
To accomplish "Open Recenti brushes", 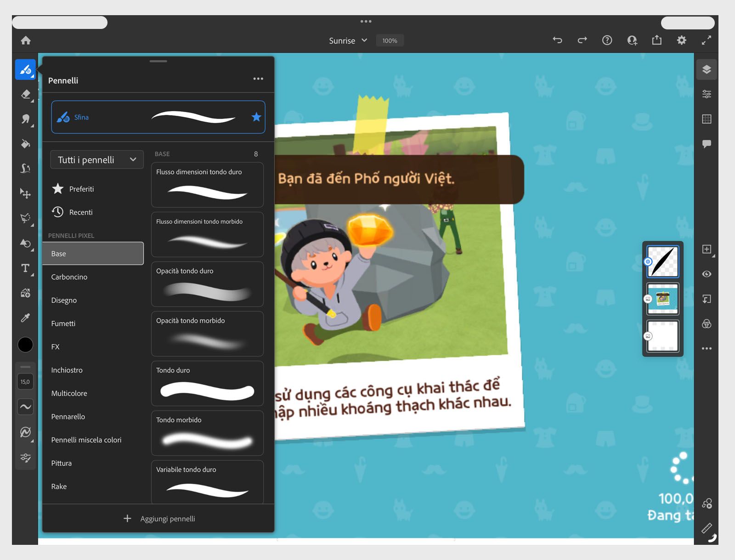I will [x=72, y=212].
